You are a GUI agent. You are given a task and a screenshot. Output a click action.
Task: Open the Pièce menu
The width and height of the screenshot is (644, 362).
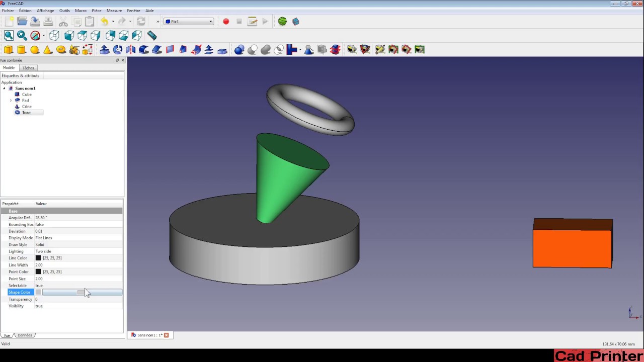click(97, 11)
